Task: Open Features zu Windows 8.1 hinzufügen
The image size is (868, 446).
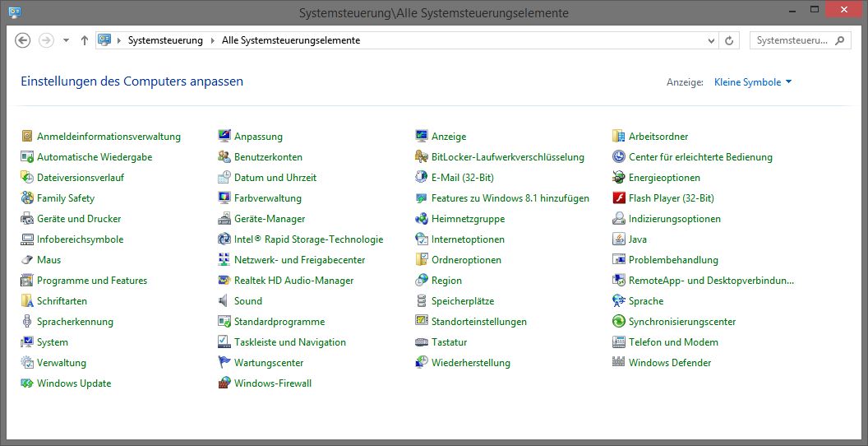Action: click(x=510, y=197)
